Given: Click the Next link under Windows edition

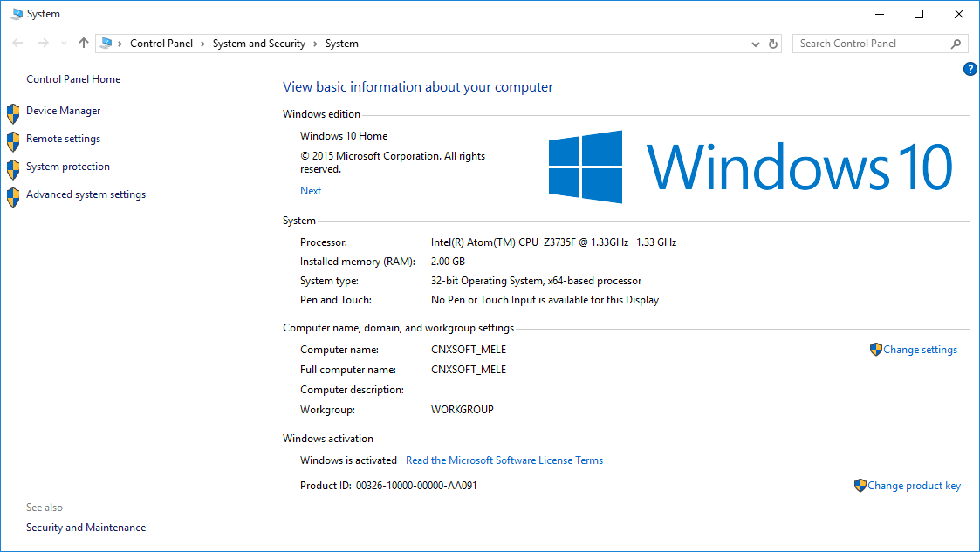Looking at the screenshot, I should tap(311, 191).
